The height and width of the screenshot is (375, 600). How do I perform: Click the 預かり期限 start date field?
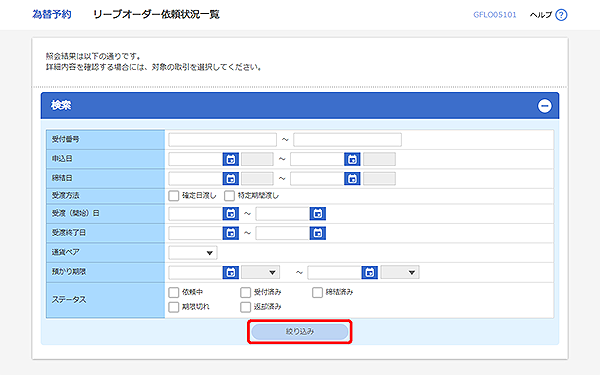[196, 272]
